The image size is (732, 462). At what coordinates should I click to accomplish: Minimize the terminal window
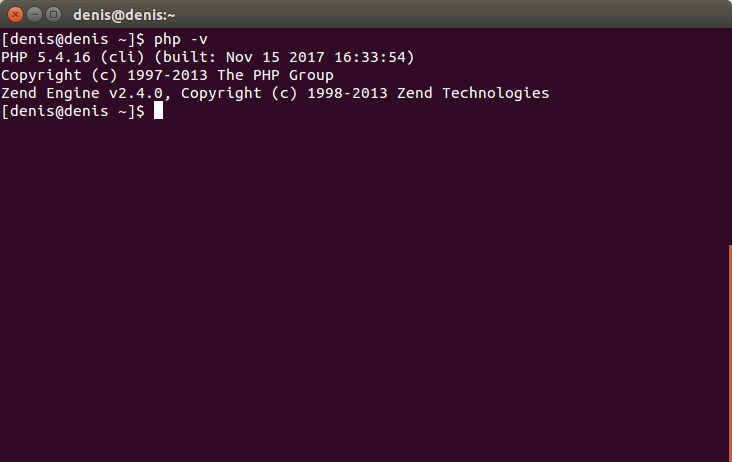(35, 14)
